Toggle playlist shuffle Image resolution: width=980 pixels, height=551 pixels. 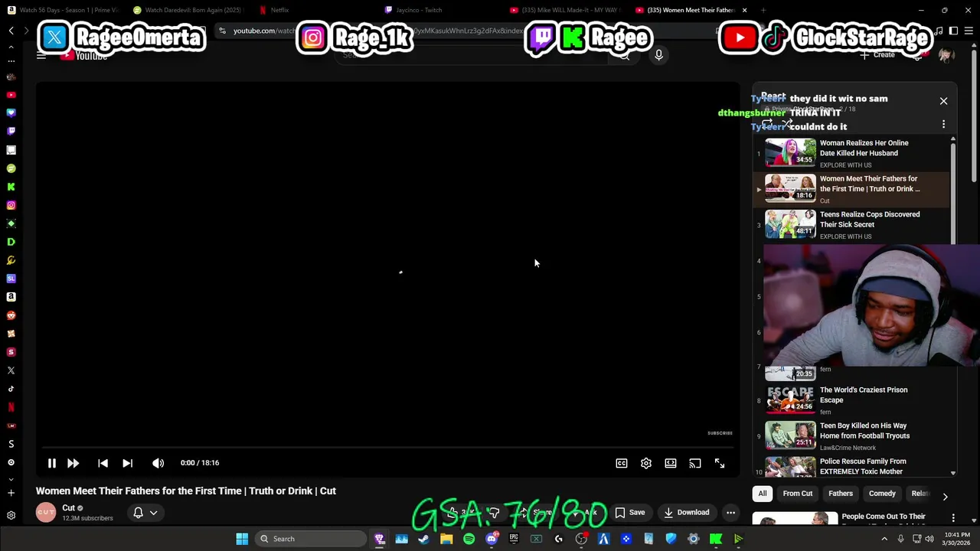pos(787,123)
